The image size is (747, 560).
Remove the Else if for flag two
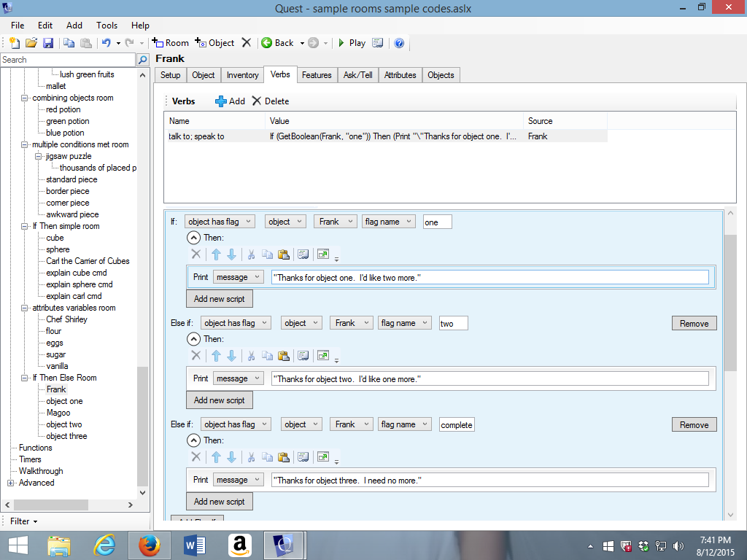point(694,323)
